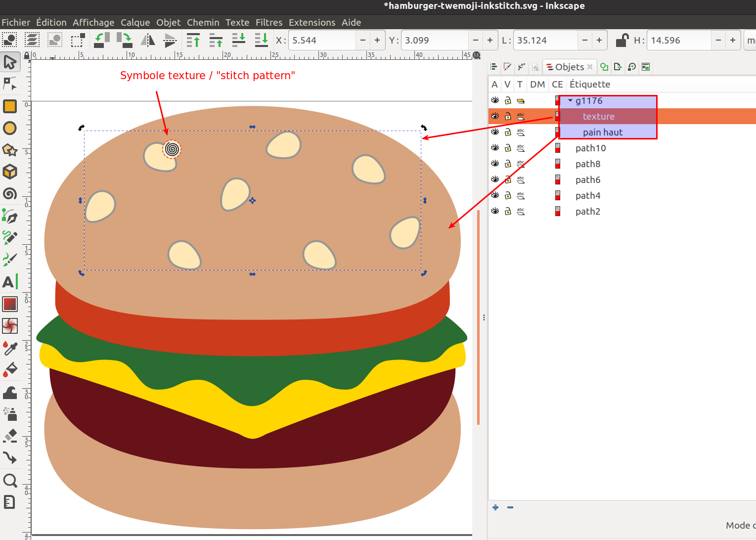The image size is (756, 540).
Task: Lower selection one step
Action: [239, 40]
